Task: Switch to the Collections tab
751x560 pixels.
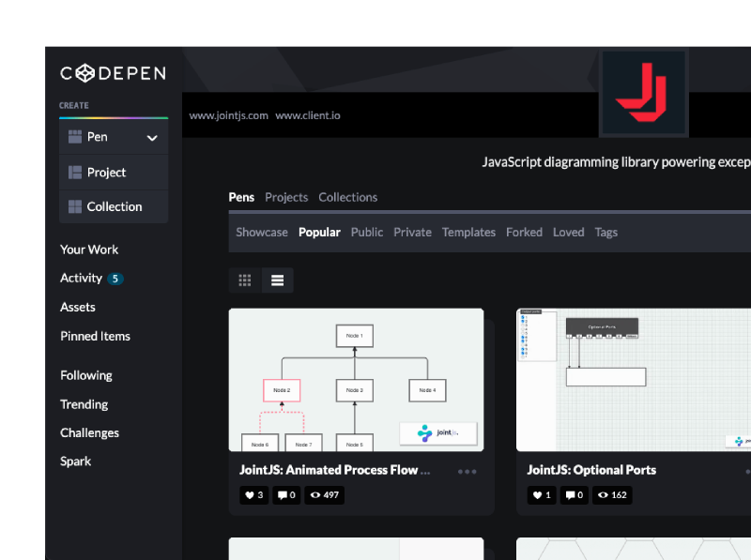Action: (x=347, y=197)
